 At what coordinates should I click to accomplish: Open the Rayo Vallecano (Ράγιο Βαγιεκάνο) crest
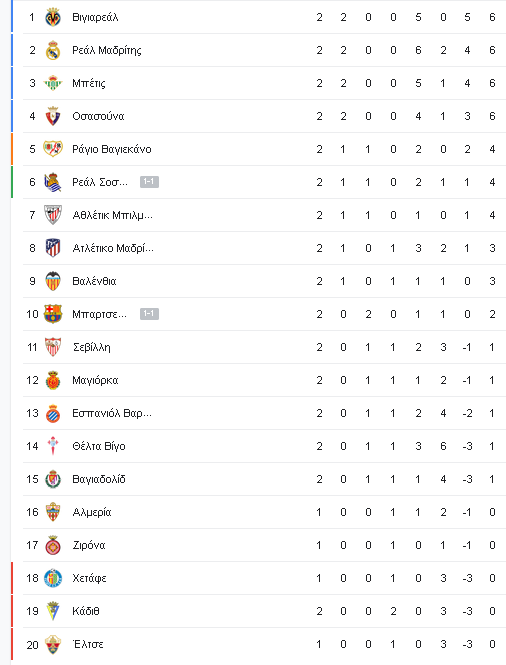tap(53, 149)
